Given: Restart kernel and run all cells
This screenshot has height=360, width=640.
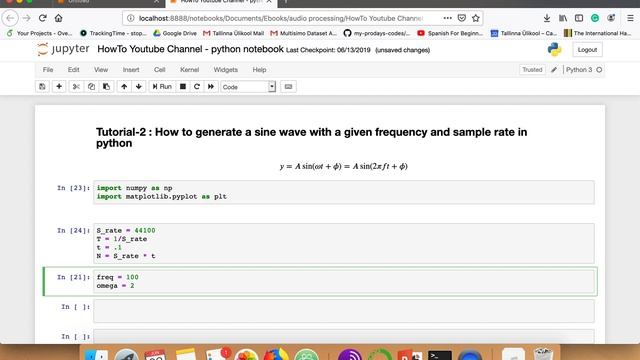Looking at the screenshot, I should coord(211,87).
